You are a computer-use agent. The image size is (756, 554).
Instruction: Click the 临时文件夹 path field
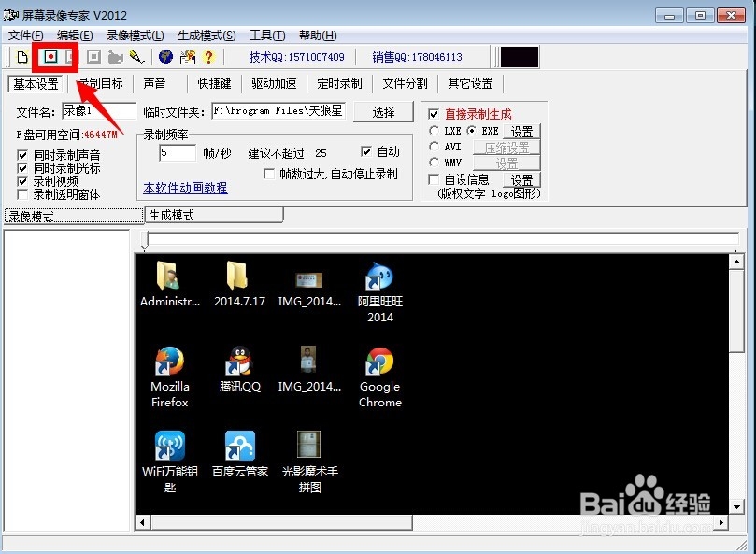click(x=278, y=111)
